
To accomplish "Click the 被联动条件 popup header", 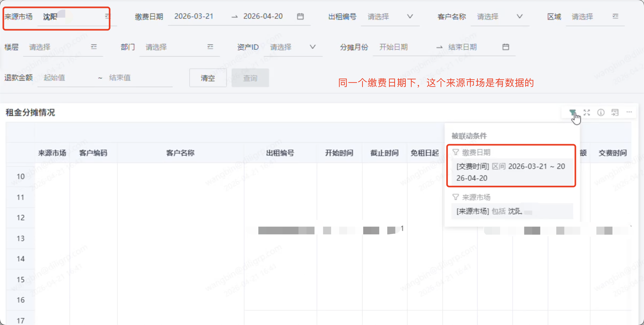I will [469, 136].
